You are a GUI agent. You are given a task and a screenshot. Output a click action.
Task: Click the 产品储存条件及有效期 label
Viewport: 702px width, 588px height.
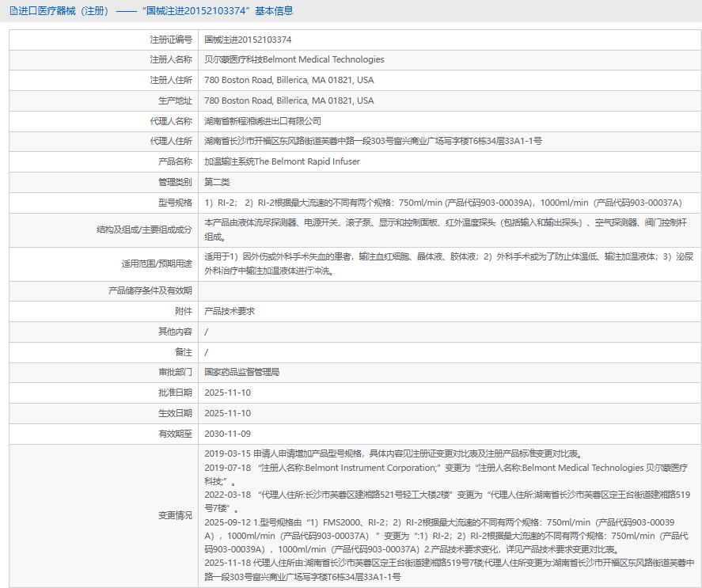(x=150, y=290)
